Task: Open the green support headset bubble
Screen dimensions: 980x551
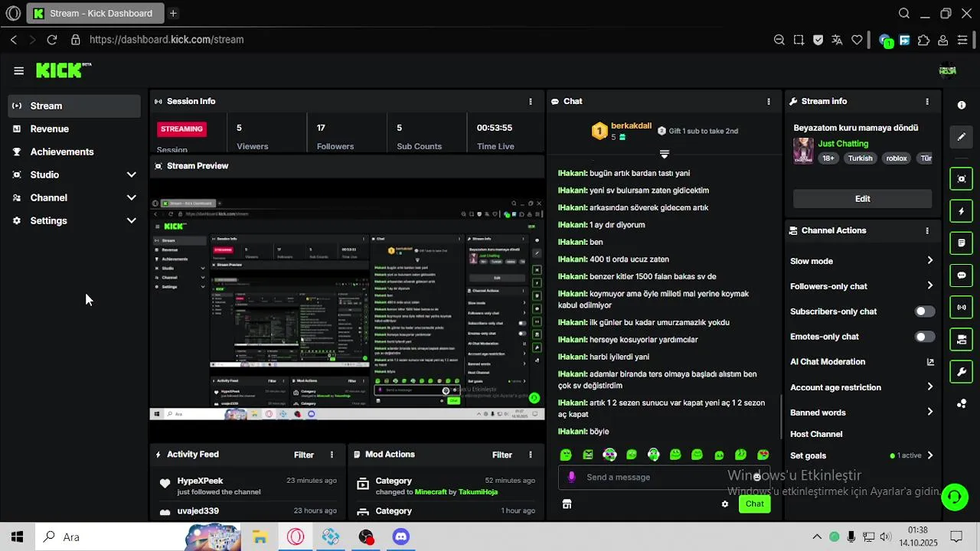Action: point(955,497)
